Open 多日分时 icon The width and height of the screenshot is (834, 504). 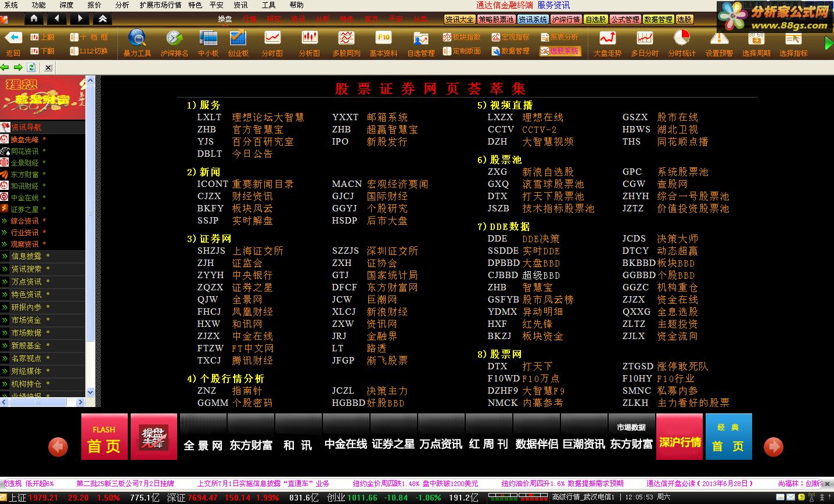(x=645, y=38)
